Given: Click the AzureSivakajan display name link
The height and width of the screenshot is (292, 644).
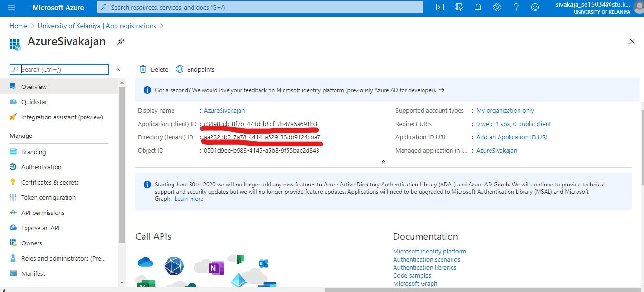Looking at the screenshot, I should (x=224, y=110).
